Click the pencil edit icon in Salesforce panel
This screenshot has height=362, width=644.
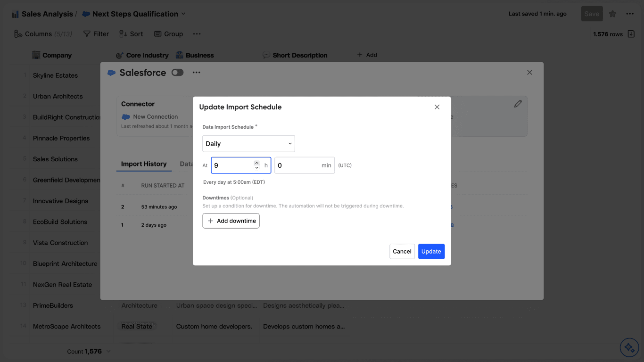click(518, 104)
